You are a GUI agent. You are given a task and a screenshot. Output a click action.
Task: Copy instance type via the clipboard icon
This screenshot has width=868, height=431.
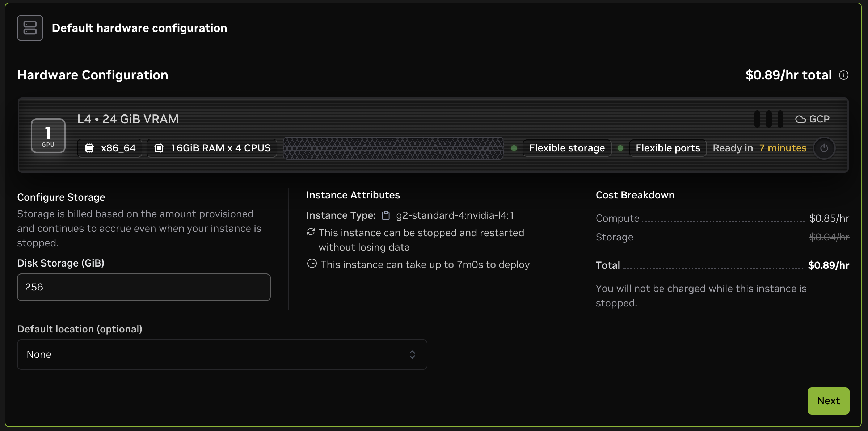[386, 215]
